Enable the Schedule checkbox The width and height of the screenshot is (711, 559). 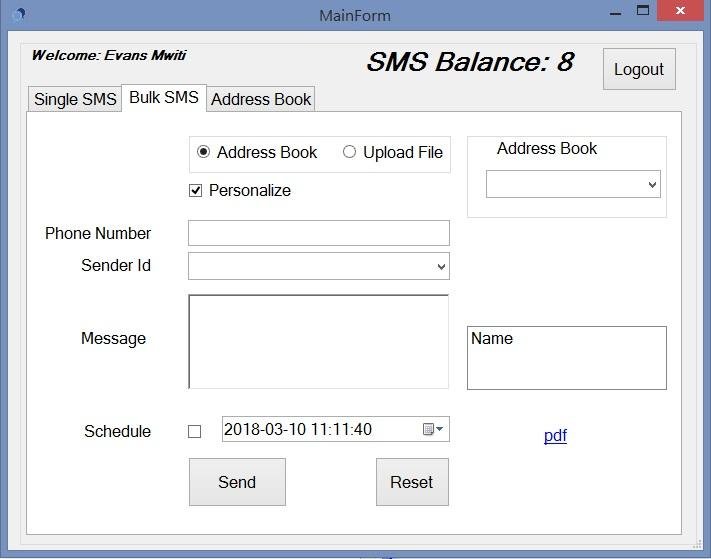pos(195,431)
